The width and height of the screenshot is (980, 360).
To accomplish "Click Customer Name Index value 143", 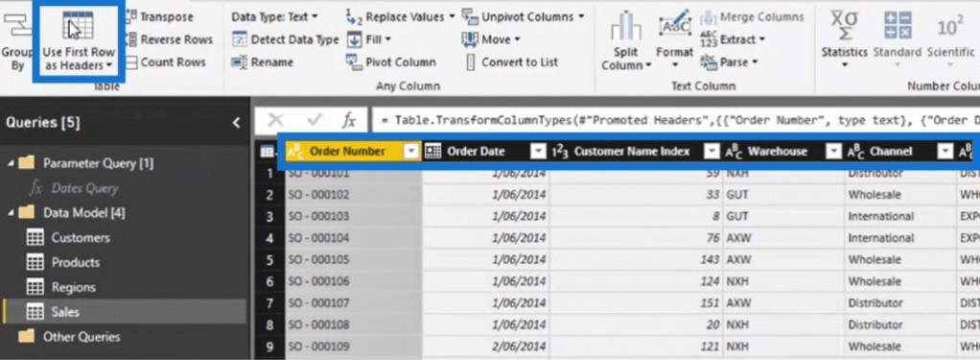I will point(636,259).
